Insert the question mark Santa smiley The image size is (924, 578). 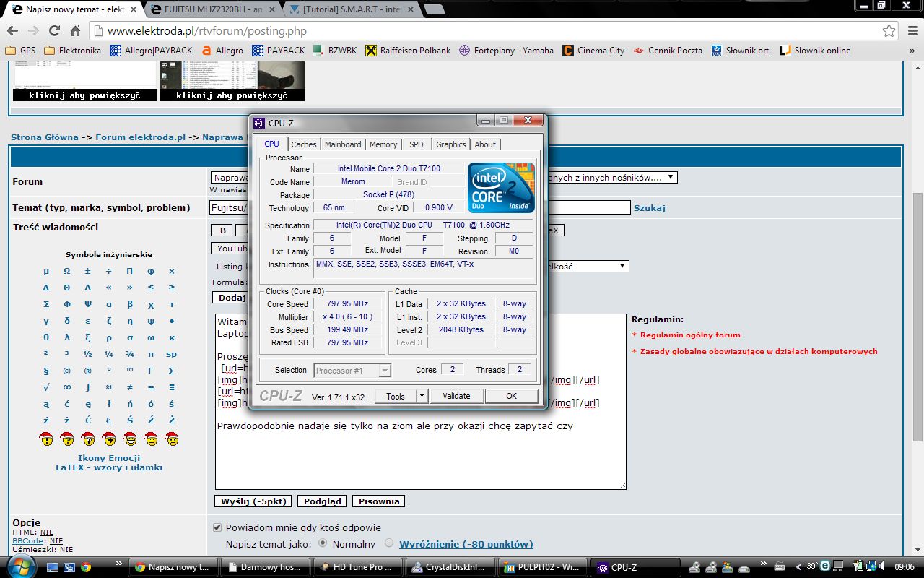(67, 438)
